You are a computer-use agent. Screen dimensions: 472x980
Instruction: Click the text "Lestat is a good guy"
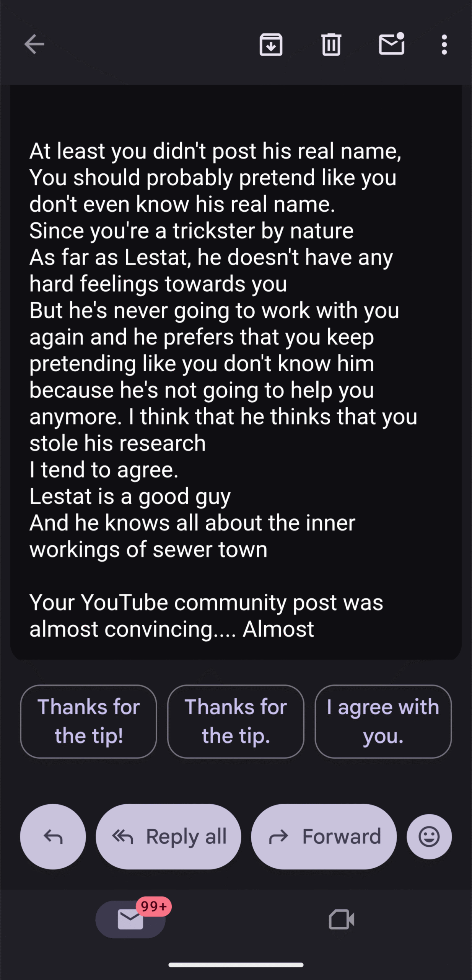(x=130, y=496)
